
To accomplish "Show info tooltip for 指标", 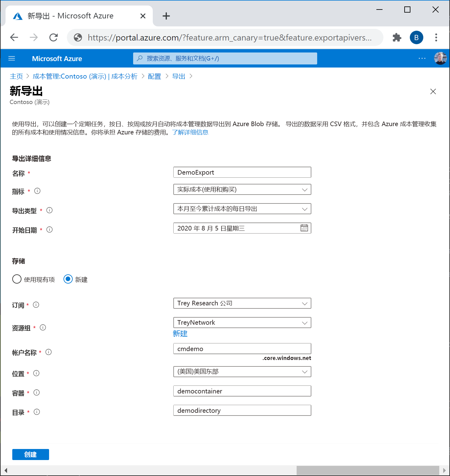I will (37, 191).
